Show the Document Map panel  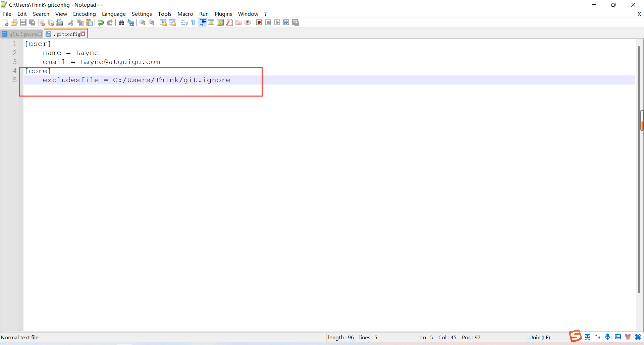pos(220,22)
